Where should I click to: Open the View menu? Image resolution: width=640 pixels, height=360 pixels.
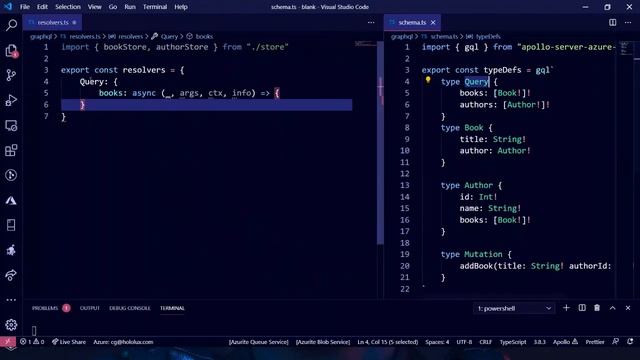(94, 7)
